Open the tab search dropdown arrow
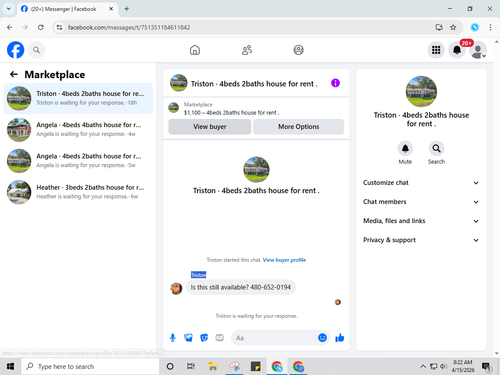 pyautogui.click(x=9, y=9)
